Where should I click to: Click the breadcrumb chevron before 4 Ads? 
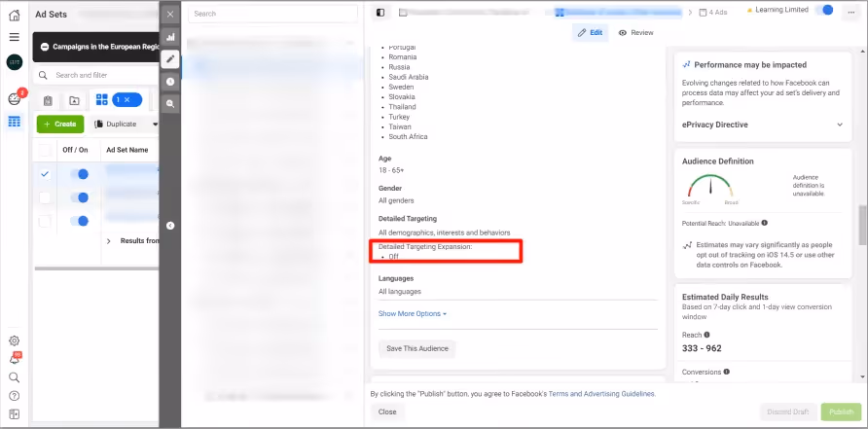690,13
